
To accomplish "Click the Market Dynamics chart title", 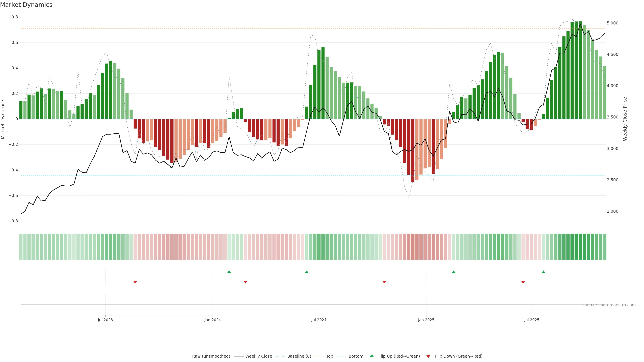I will point(26,5).
